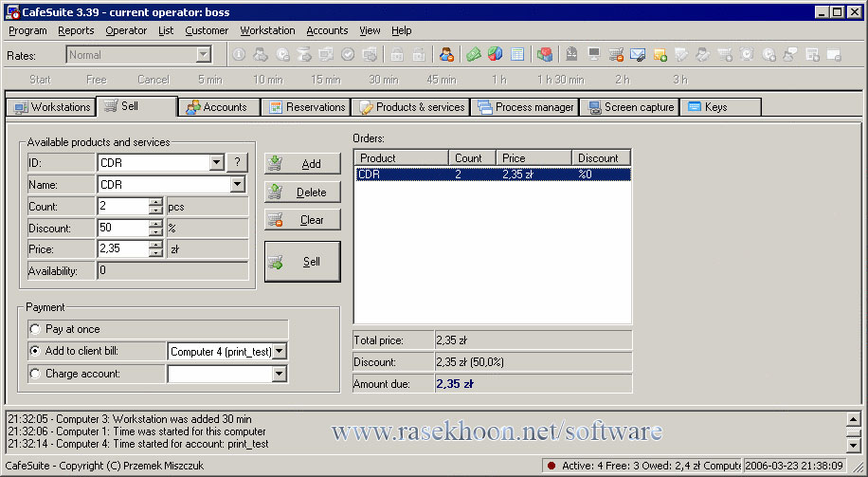Click the grayed info circle toolbar icon
868x477 pixels.
pyautogui.click(x=239, y=54)
